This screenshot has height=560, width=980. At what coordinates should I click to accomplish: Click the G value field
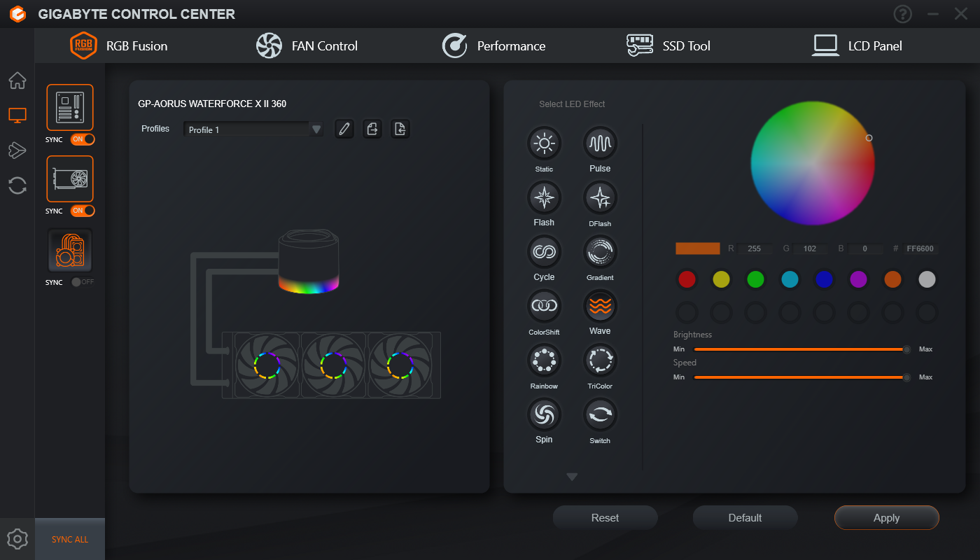click(x=810, y=248)
